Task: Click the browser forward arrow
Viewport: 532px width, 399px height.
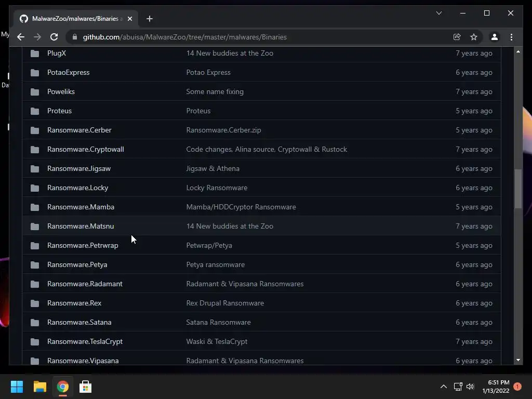Action: point(37,37)
